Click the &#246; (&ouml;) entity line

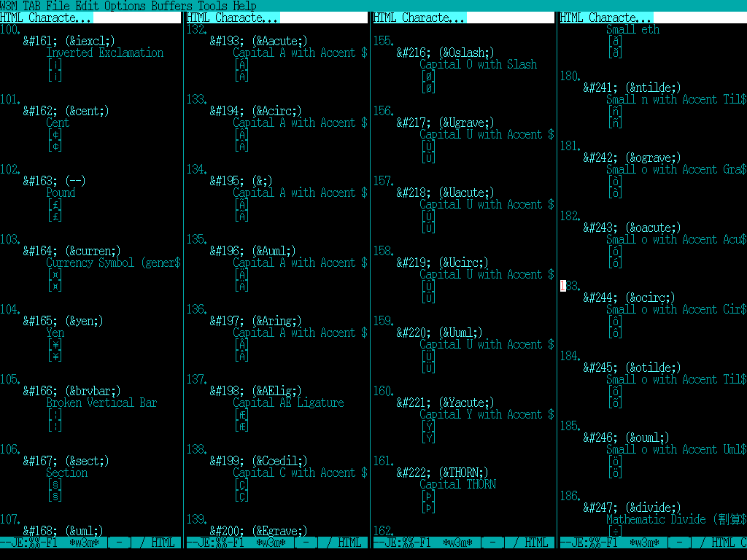pyautogui.click(x=627, y=437)
